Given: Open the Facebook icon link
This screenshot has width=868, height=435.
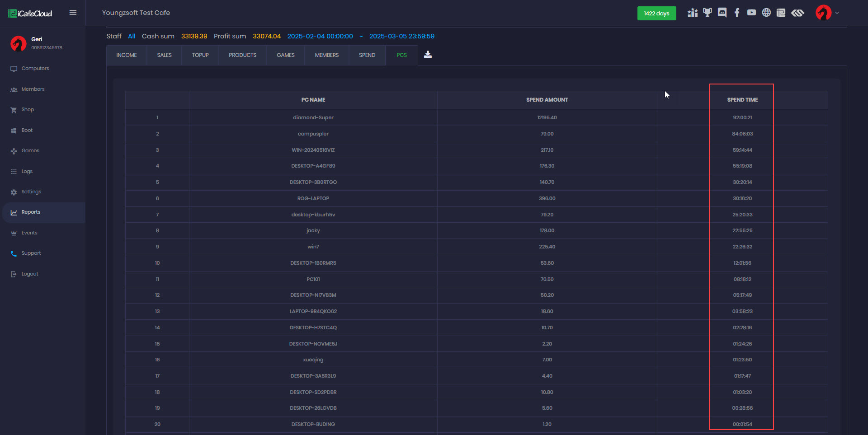Looking at the screenshot, I should pos(737,13).
